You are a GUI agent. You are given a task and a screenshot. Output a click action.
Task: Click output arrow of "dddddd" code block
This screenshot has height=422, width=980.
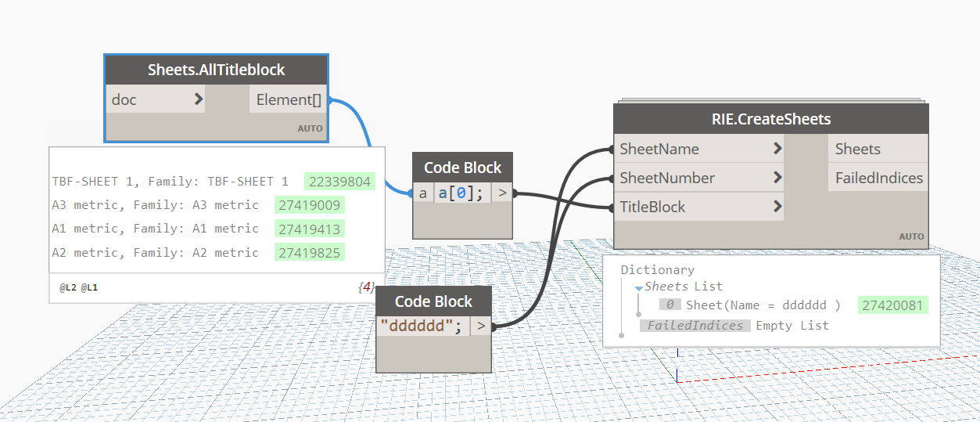pos(481,326)
